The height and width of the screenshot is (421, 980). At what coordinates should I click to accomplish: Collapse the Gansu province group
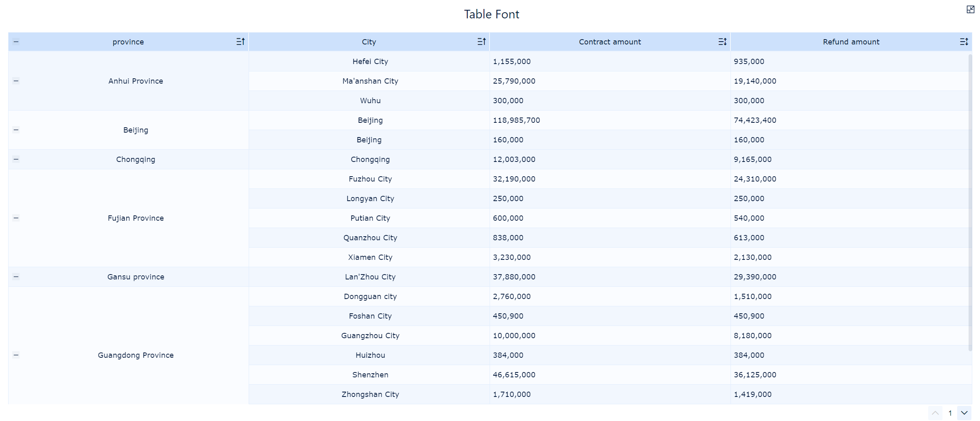tap(16, 277)
